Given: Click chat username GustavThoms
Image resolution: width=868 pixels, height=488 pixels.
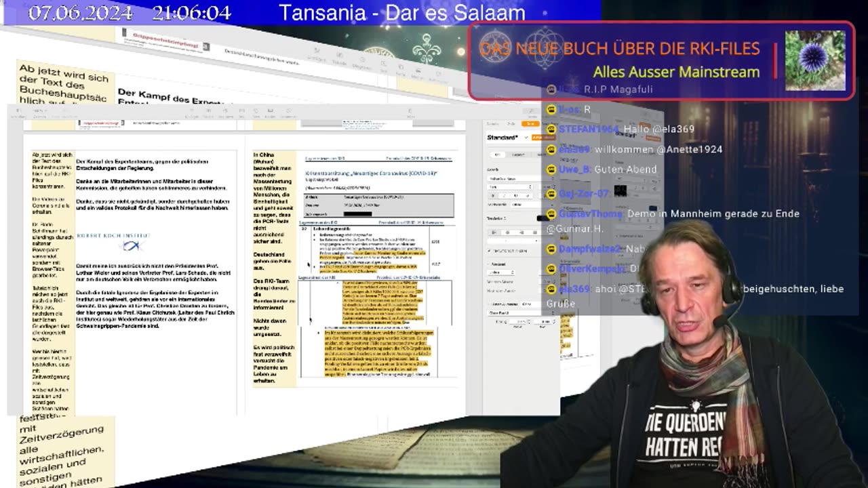Looking at the screenshot, I should (x=591, y=213).
